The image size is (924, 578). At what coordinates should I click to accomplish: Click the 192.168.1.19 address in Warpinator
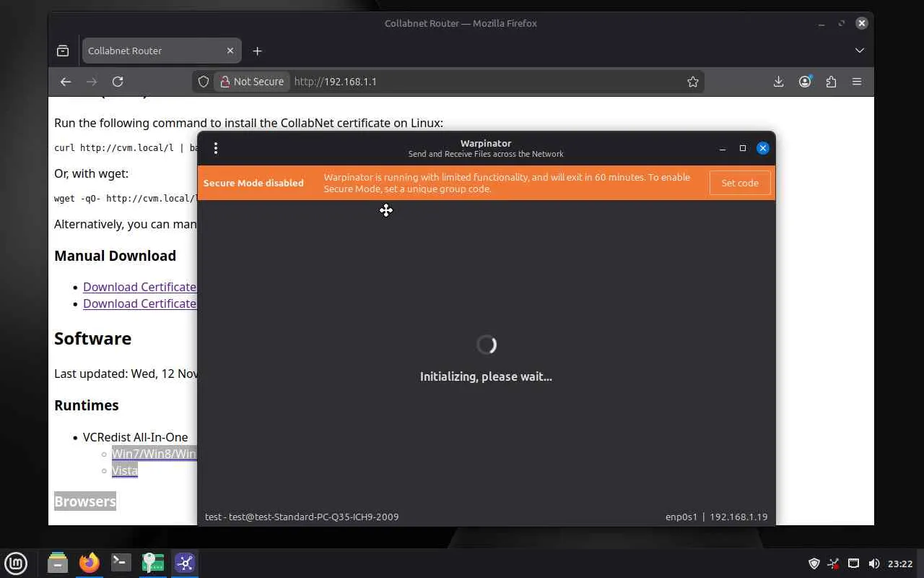coord(738,517)
